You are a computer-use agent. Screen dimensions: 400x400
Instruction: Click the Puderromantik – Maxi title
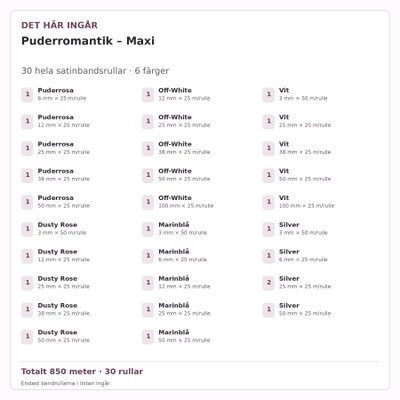pyautogui.click(x=88, y=41)
